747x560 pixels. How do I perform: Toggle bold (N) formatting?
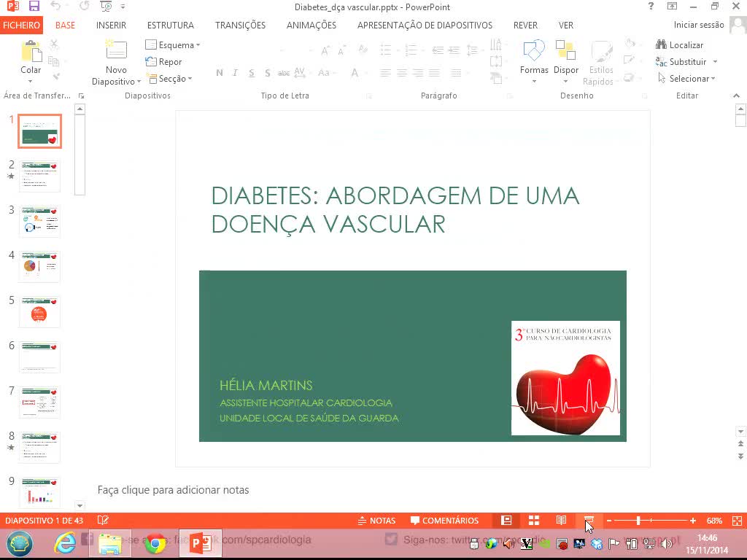(219, 73)
